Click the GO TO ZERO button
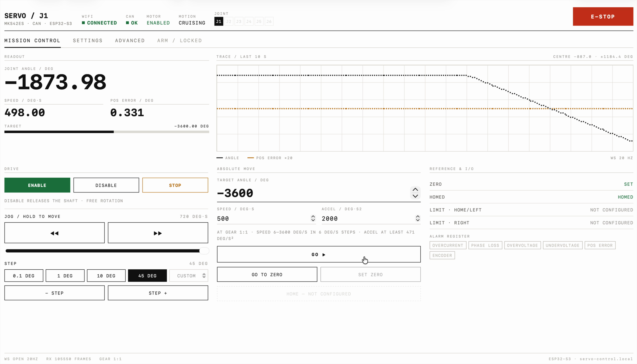This screenshot has width=637, height=364. click(x=267, y=274)
